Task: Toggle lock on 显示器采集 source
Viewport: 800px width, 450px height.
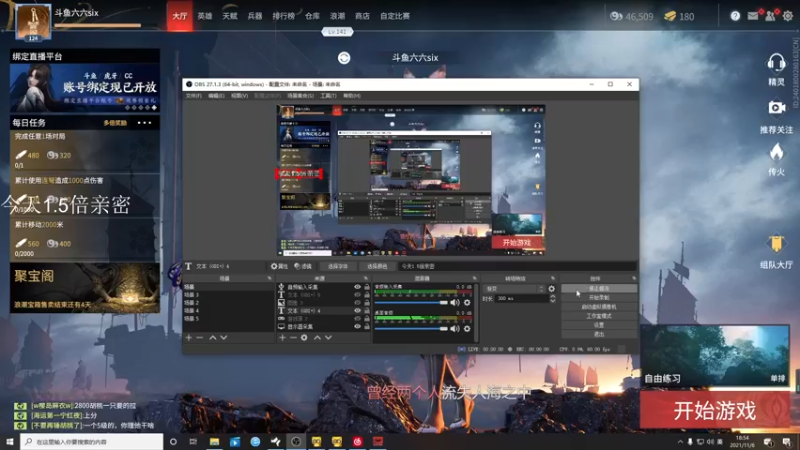Action: 367,326
